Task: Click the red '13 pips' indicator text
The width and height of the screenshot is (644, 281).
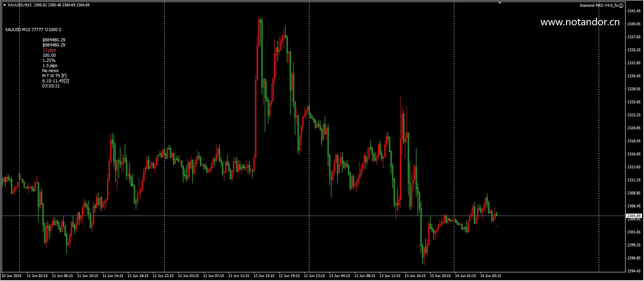Action: point(49,50)
